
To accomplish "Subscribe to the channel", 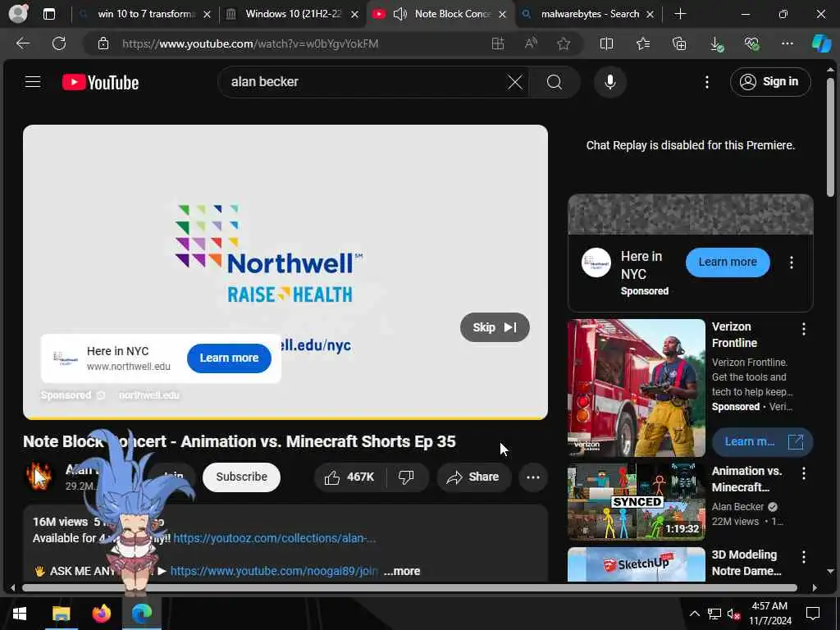I will pos(241,477).
